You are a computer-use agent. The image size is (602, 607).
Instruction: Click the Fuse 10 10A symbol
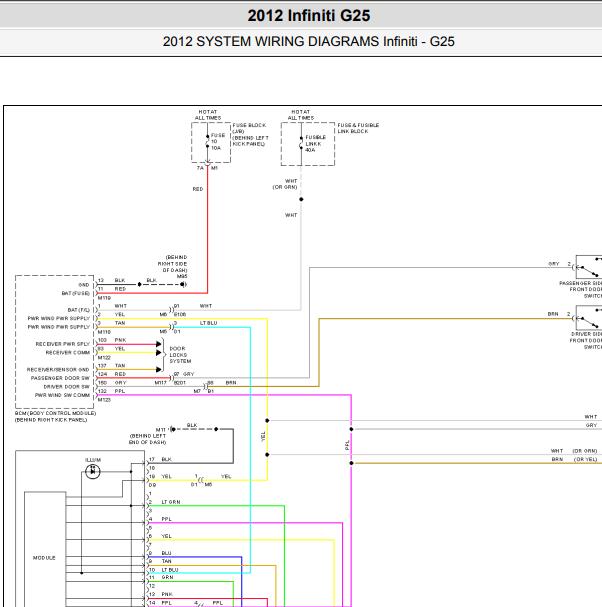[x=208, y=141]
